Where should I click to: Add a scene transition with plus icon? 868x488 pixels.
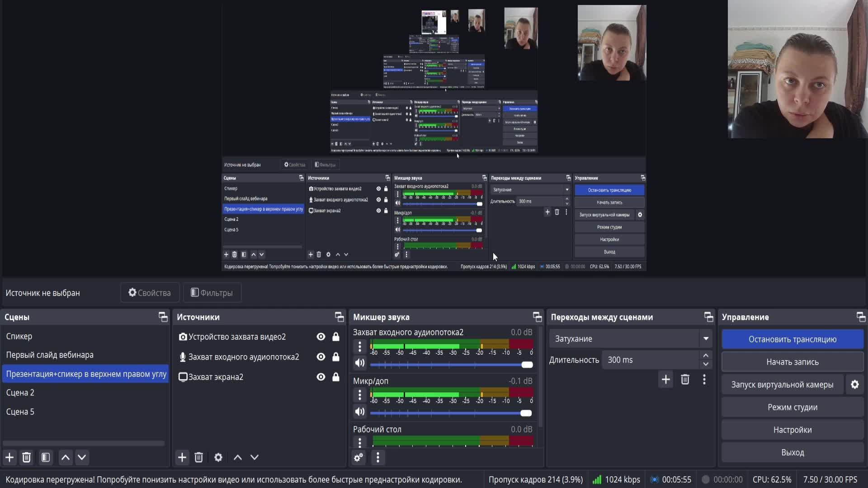pos(666,380)
